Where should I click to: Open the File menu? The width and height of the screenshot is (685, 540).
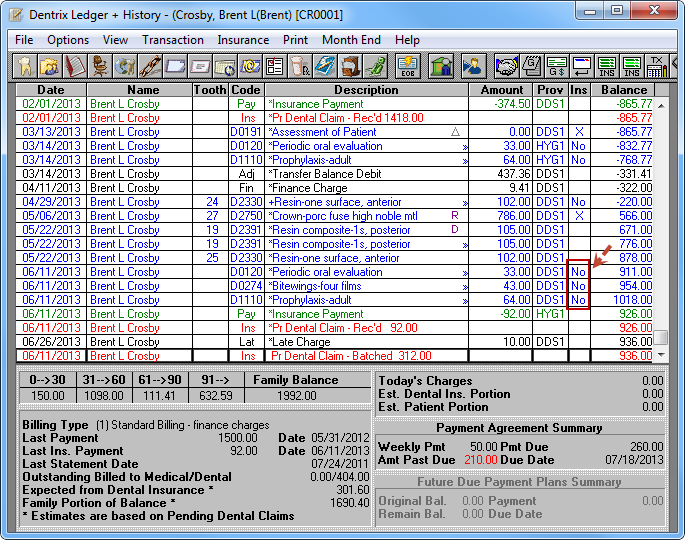point(24,40)
